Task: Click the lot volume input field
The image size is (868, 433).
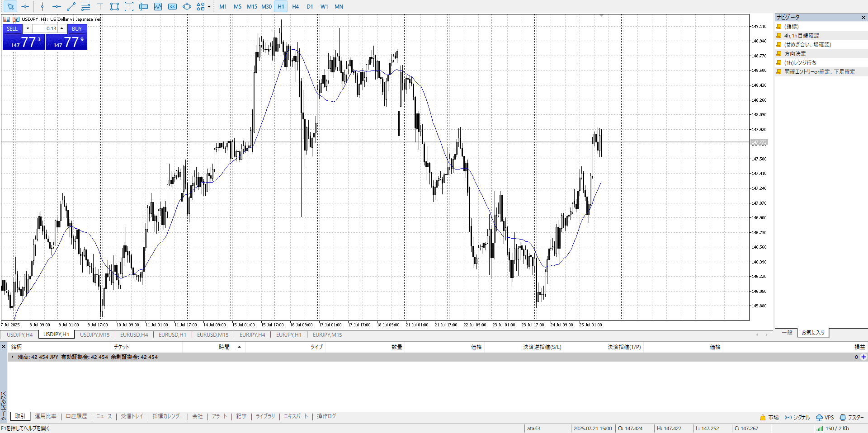Action: click(x=45, y=28)
